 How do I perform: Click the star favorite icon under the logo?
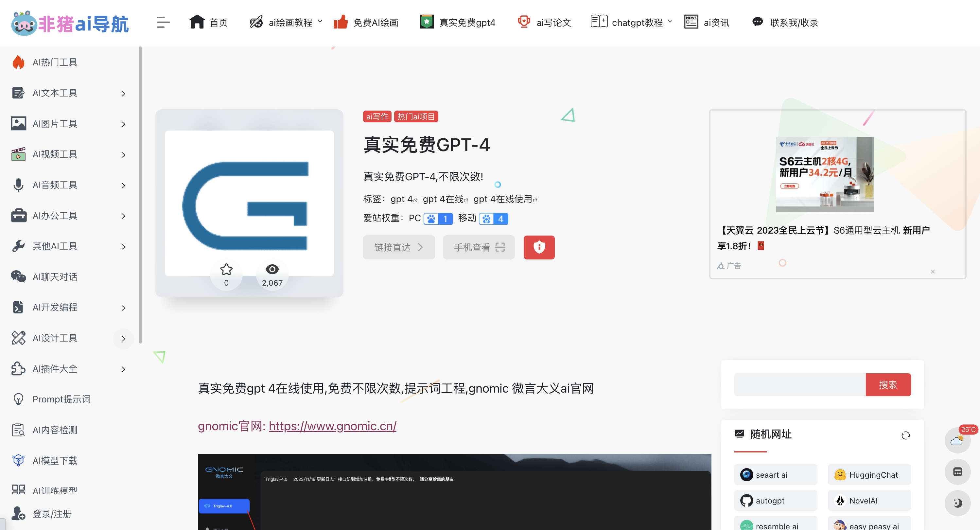[226, 269]
